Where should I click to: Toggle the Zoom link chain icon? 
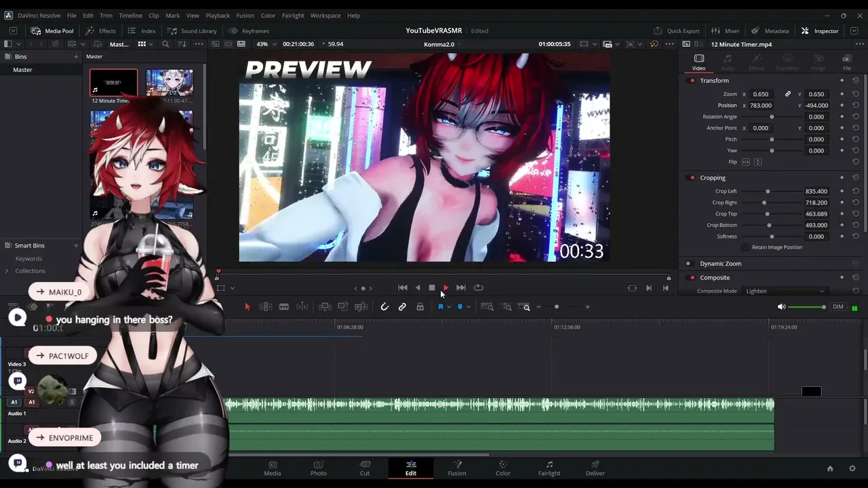(x=788, y=94)
